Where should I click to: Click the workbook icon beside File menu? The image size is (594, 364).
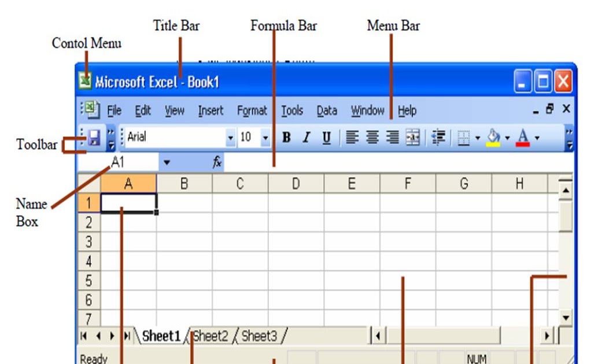[91, 109]
